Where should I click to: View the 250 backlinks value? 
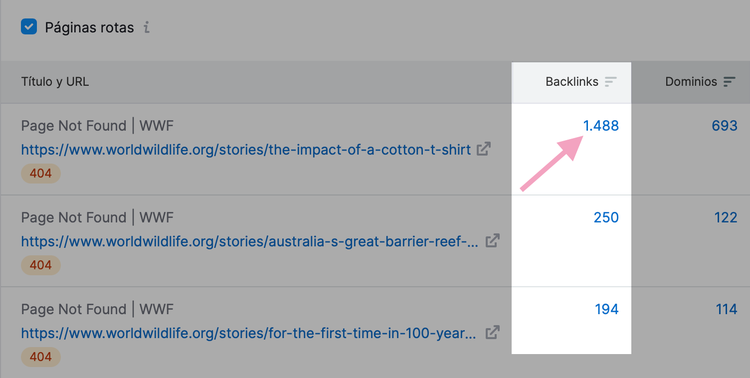tap(606, 218)
